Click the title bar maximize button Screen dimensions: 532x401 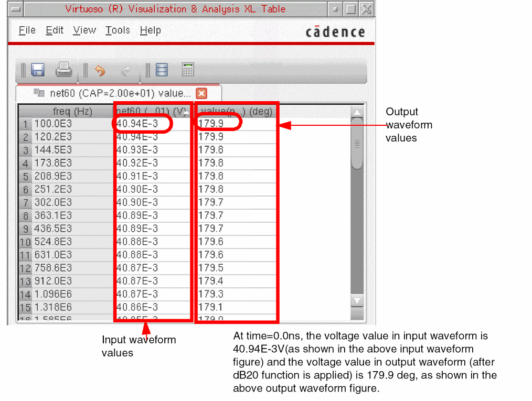351,9
